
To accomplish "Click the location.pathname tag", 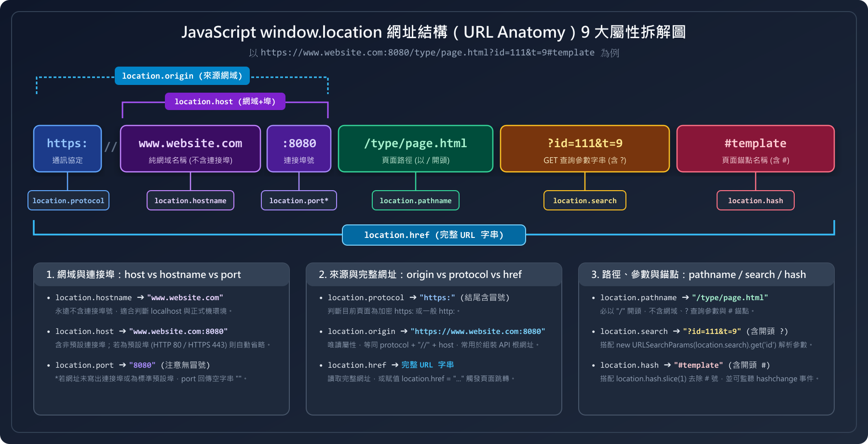I will pyautogui.click(x=416, y=200).
